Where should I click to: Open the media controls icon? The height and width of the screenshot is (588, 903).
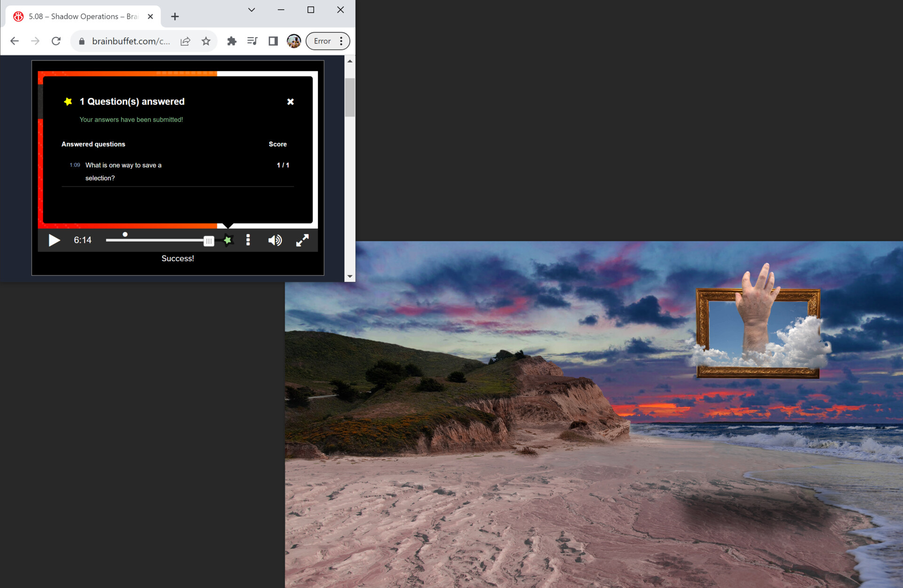click(x=252, y=41)
